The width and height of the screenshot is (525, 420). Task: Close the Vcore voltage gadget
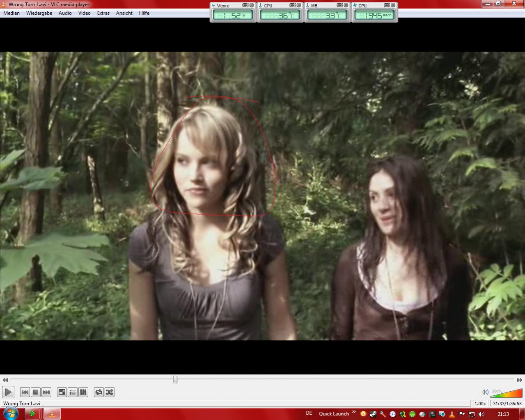252,5
